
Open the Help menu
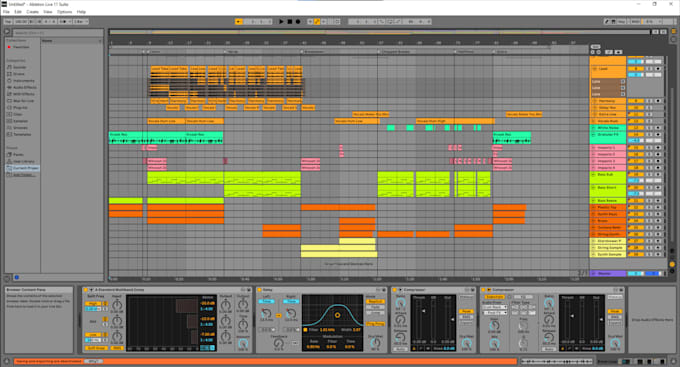coord(81,12)
